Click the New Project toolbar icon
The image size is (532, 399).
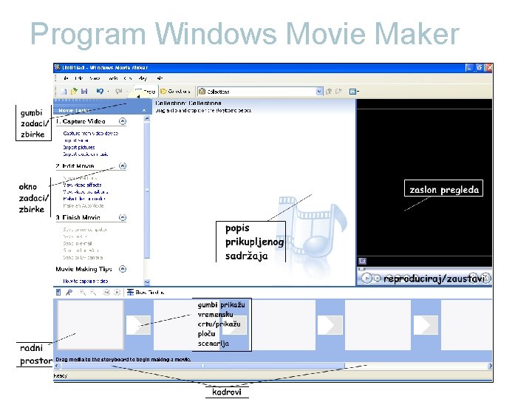(x=64, y=92)
